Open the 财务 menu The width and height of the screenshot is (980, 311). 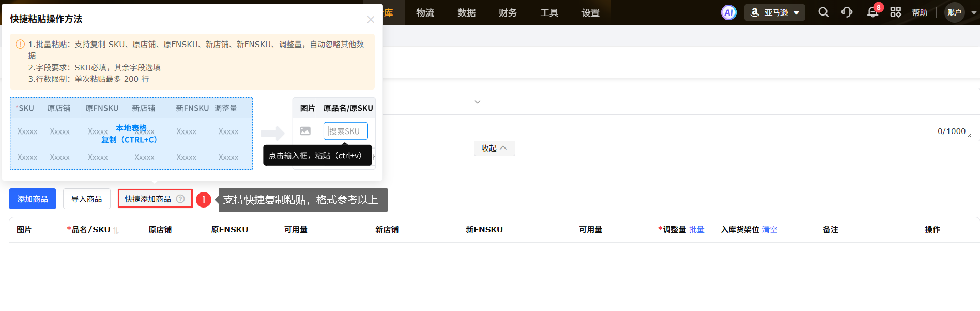508,13
